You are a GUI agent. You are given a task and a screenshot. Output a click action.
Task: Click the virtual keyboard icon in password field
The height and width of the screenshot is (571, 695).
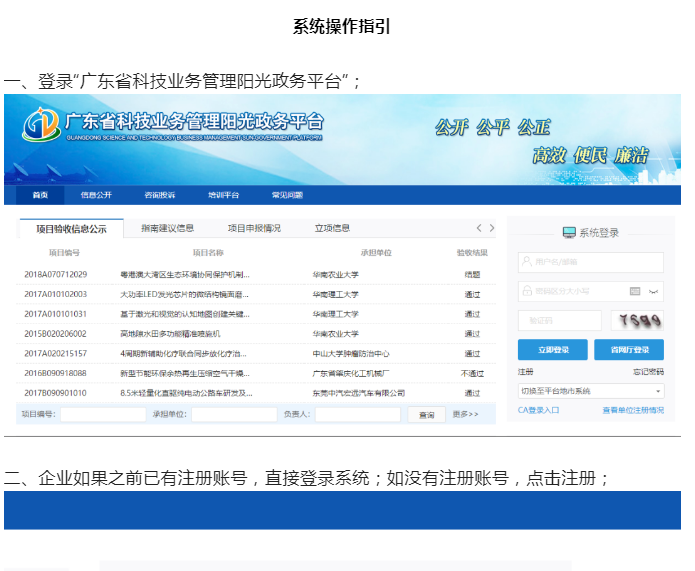[635, 291]
